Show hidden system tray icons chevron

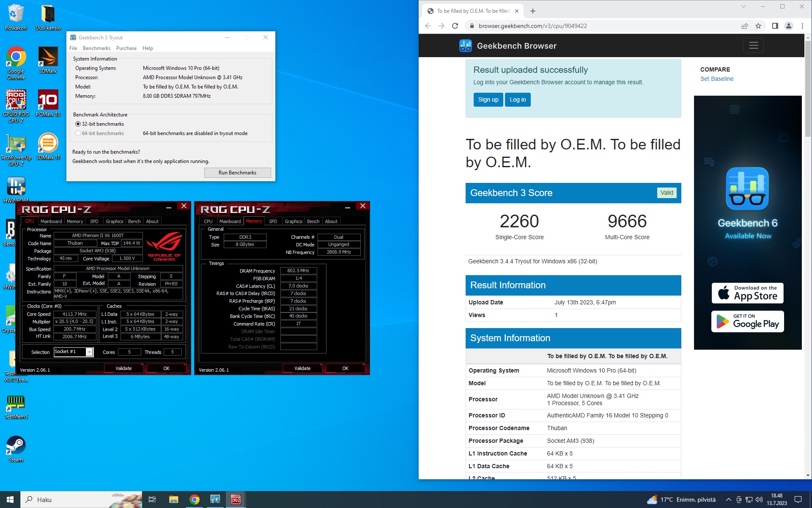point(728,500)
